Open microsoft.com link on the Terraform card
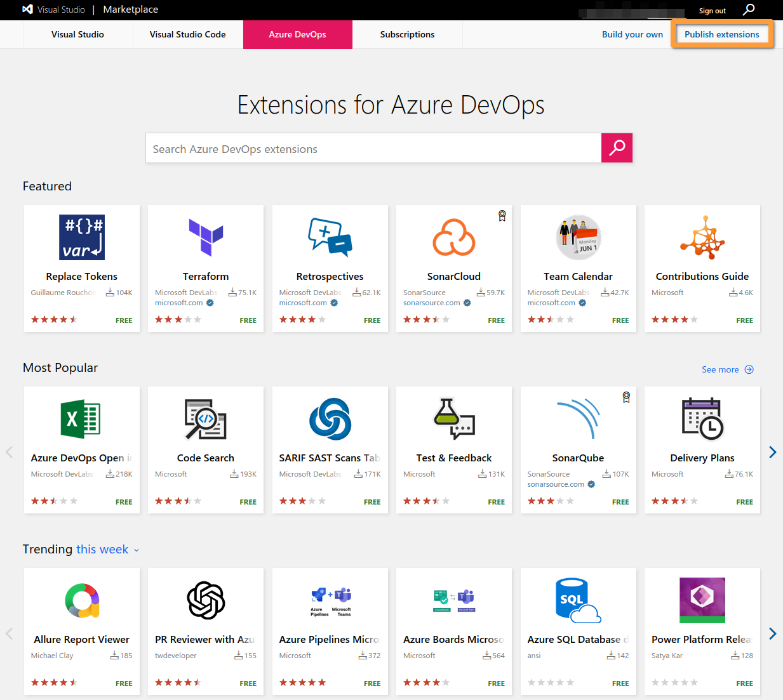This screenshot has height=700, width=783. point(179,303)
